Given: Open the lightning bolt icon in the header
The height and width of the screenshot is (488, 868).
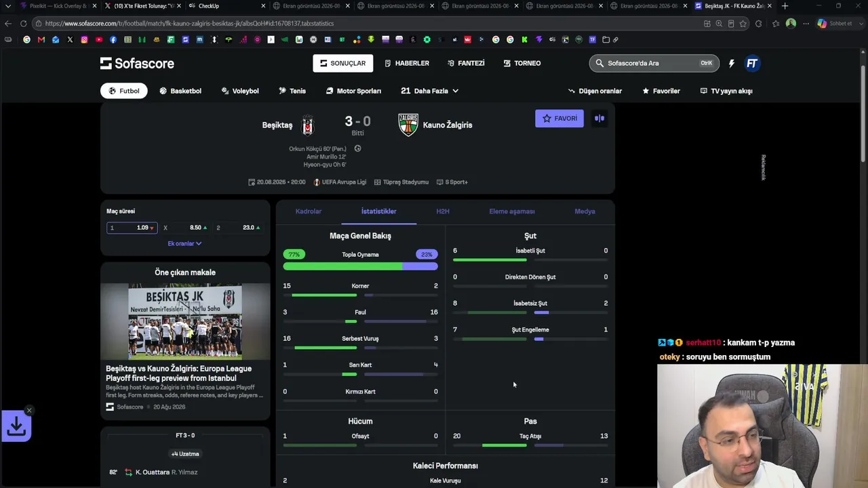Looking at the screenshot, I should tap(732, 63).
